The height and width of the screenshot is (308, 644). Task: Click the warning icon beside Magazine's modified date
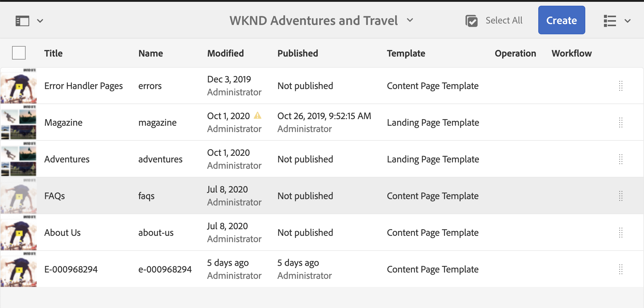click(258, 115)
